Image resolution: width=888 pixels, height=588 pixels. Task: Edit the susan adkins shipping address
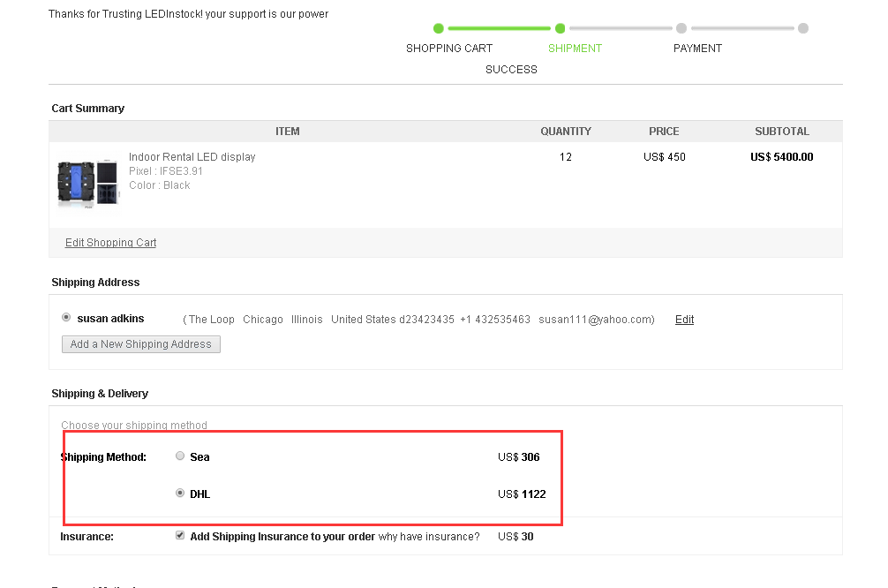[684, 320]
